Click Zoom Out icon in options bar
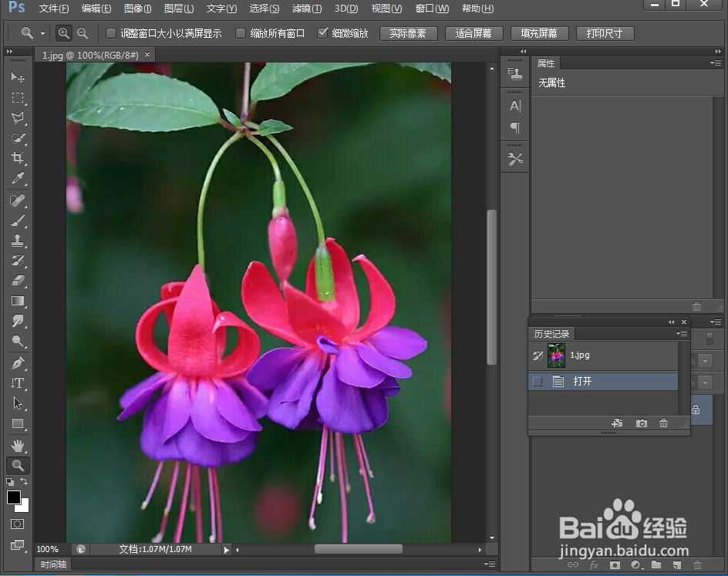Viewport: 728px width, 576px height. pos(83,33)
